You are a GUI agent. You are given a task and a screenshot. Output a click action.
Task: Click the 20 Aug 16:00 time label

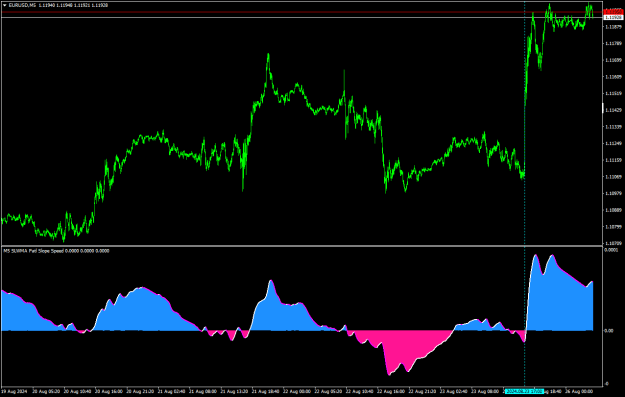[x=108, y=391]
